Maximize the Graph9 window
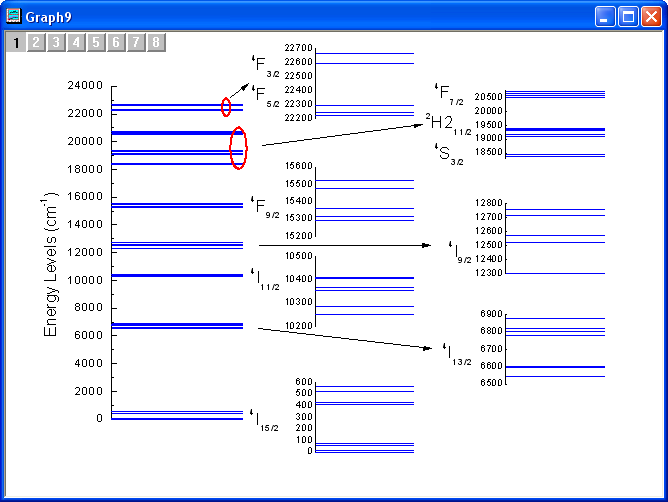 628,16
